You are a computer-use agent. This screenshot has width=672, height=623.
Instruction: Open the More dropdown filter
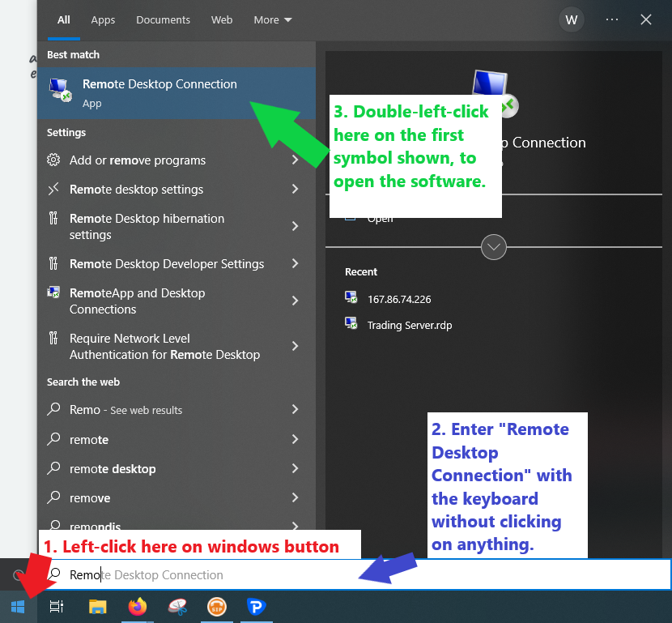pyautogui.click(x=273, y=20)
